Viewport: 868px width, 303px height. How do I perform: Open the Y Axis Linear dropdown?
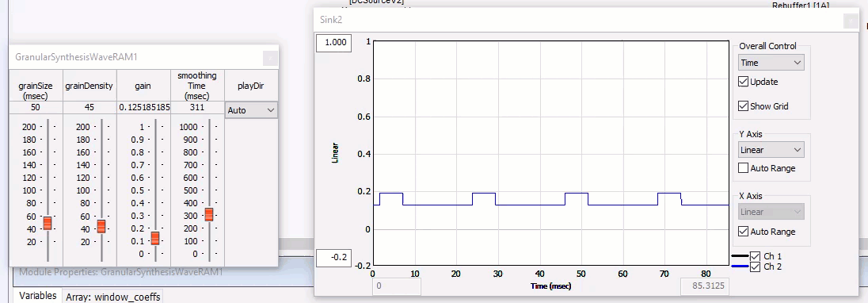tap(771, 150)
